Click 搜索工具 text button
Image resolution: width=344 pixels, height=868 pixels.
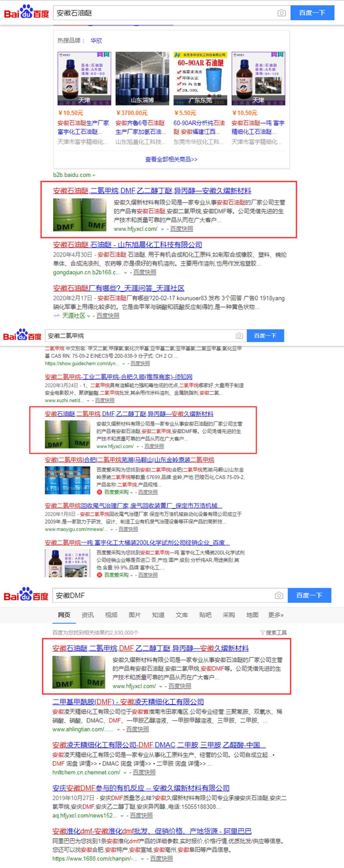276,632
